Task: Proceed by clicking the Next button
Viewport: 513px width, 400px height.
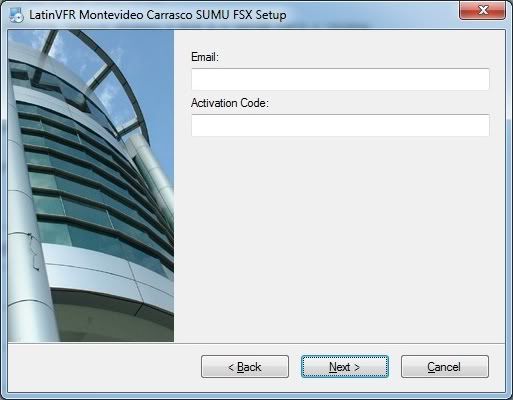Action: pyautogui.click(x=345, y=366)
